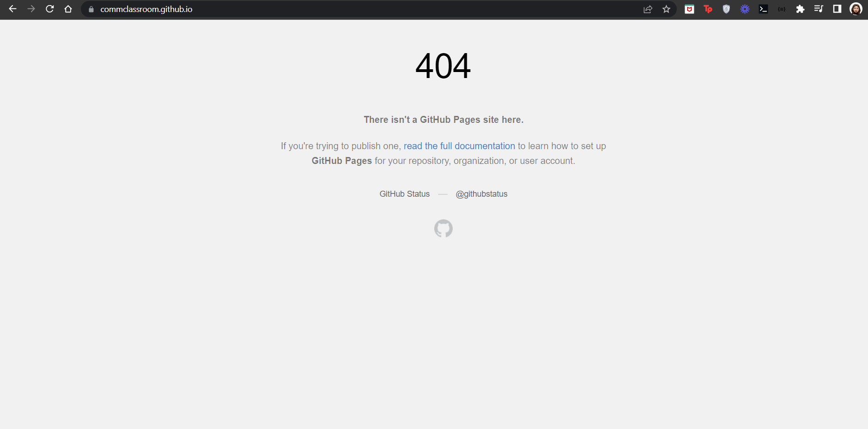The width and height of the screenshot is (868, 429).
Task: Go to homepage using the home icon
Action: coord(68,9)
